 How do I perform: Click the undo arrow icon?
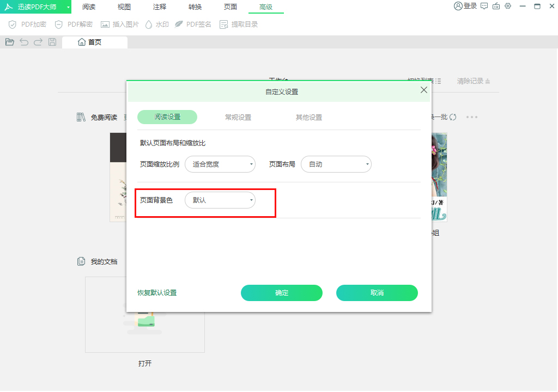click(23, 41)
